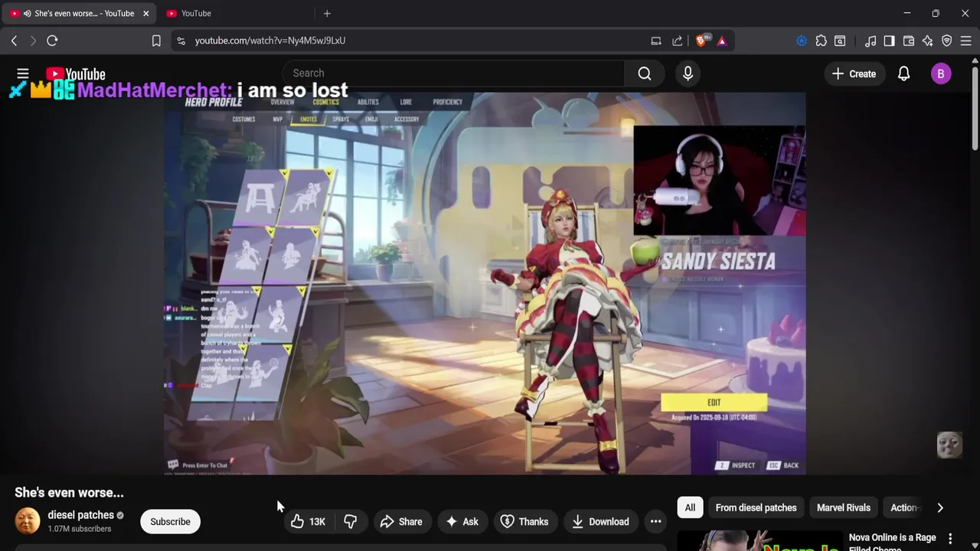Switch to the second YouTube tab
980x551 pixels.
point(233,13)
